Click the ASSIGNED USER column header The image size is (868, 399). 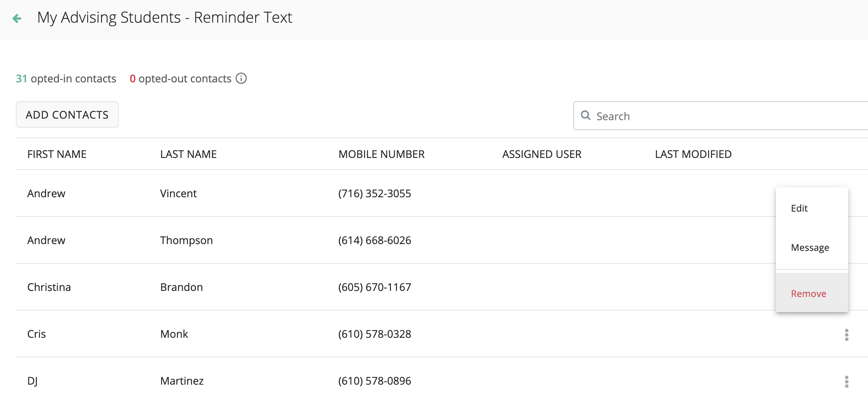tap(542, 154)
